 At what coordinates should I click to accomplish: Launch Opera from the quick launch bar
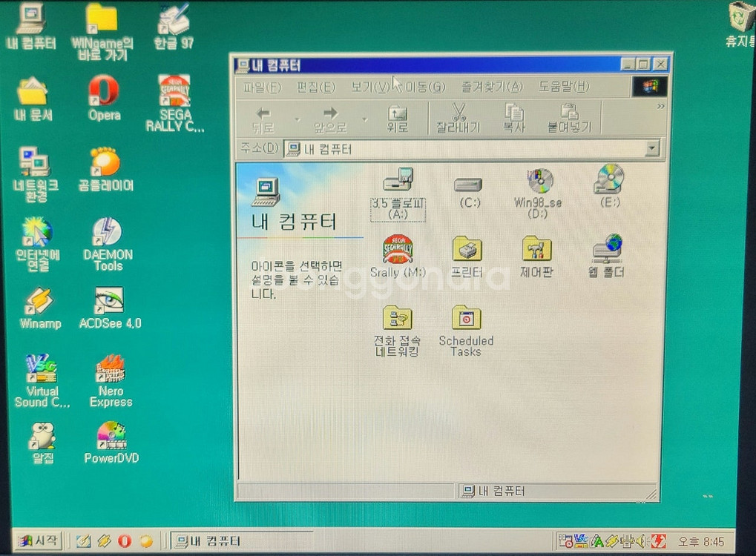[x=125, y=541]
